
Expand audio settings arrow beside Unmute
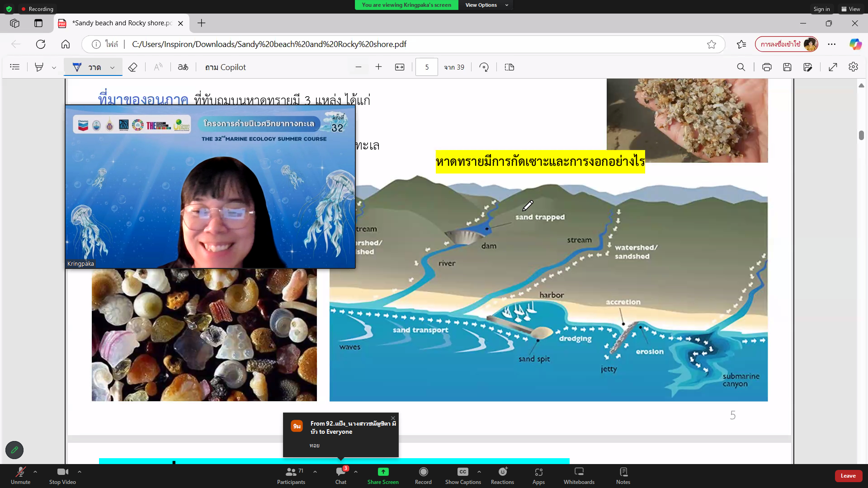35,472
